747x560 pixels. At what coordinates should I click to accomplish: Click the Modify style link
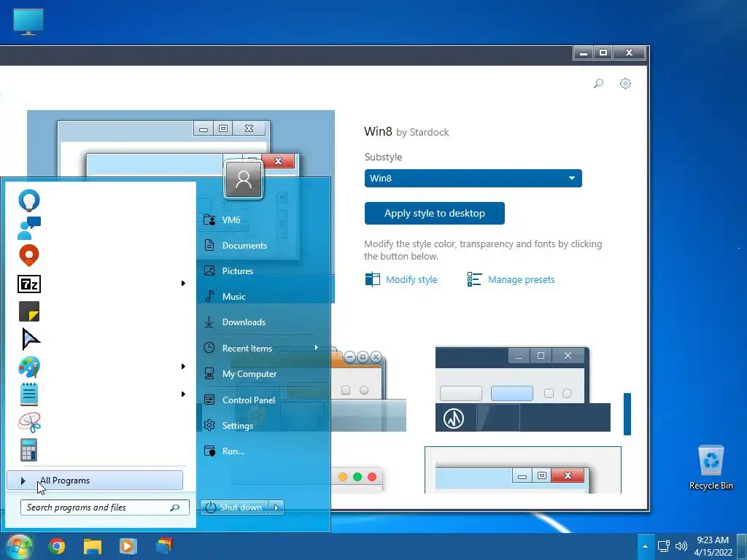click(411, 279)
